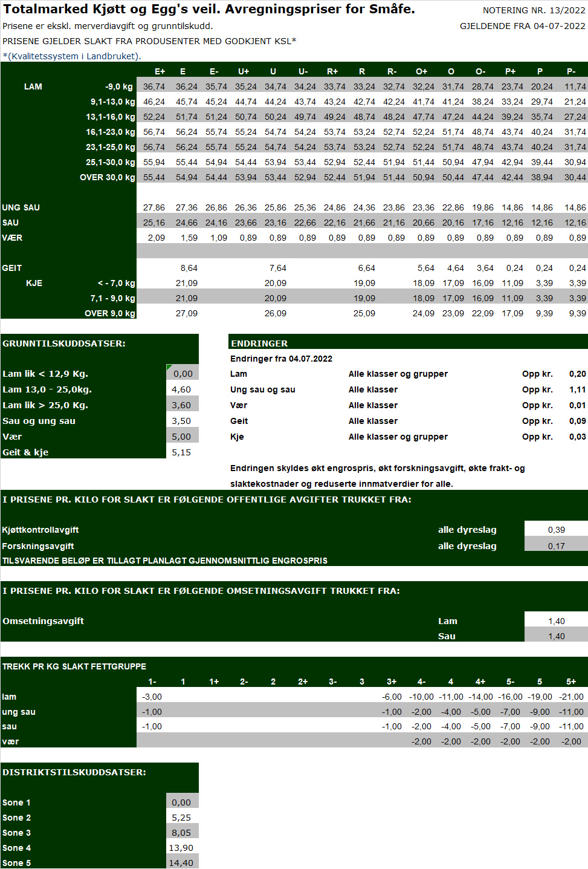Screen dimensions: 588x869
Task: Click the 'OVER 9,0 kg' KJE weight label
Action: pos(110,313)
